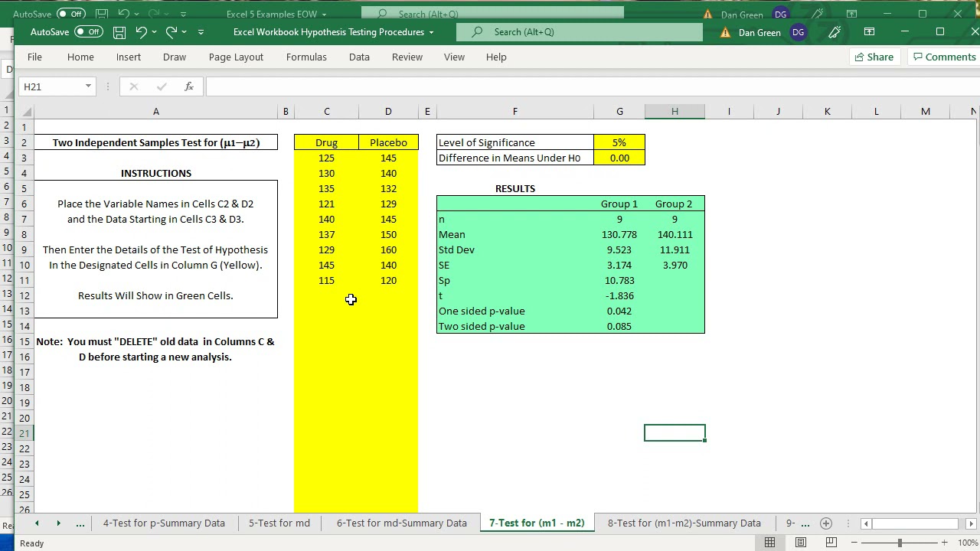This screenshot has height=551, width=980.
Task: Click zoom out minus button
Action: click(x=854, y=543)
